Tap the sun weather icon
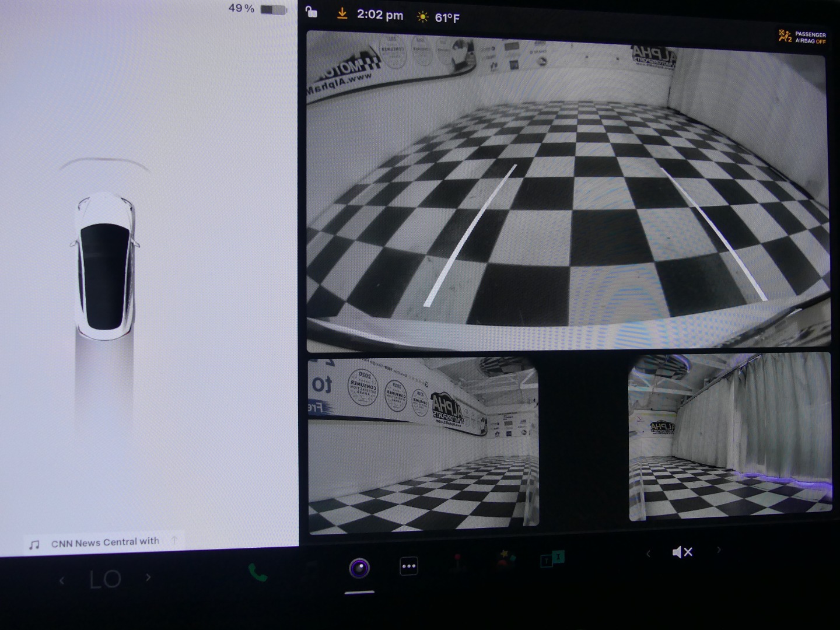This screenshot has height=630, width=840. click(x=422, y=17)
